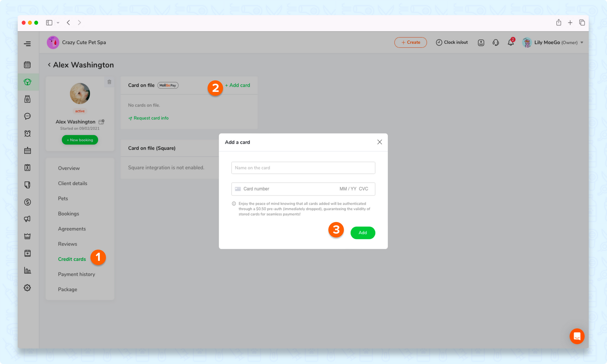Collapse the hamburger sidebar menu

click(27, 44)
